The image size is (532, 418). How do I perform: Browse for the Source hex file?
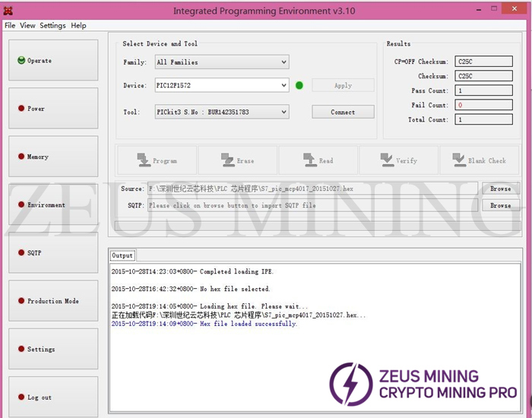pos(500,188)
